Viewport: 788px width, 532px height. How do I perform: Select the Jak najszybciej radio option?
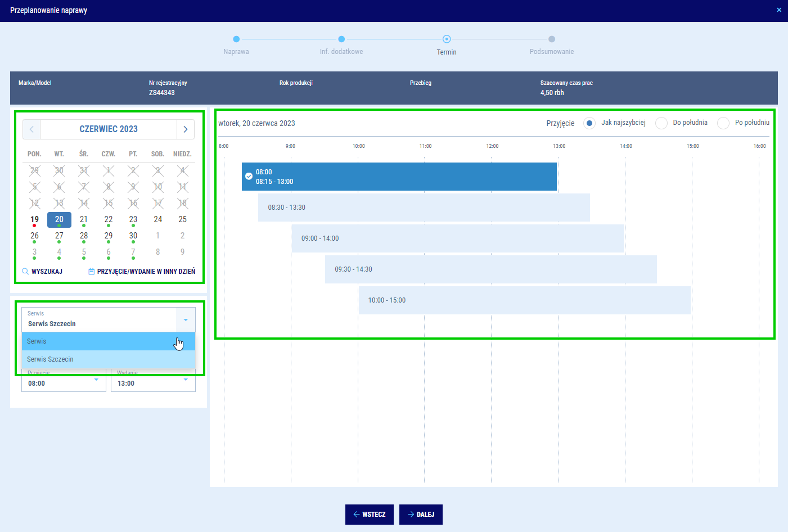(589, 123)
